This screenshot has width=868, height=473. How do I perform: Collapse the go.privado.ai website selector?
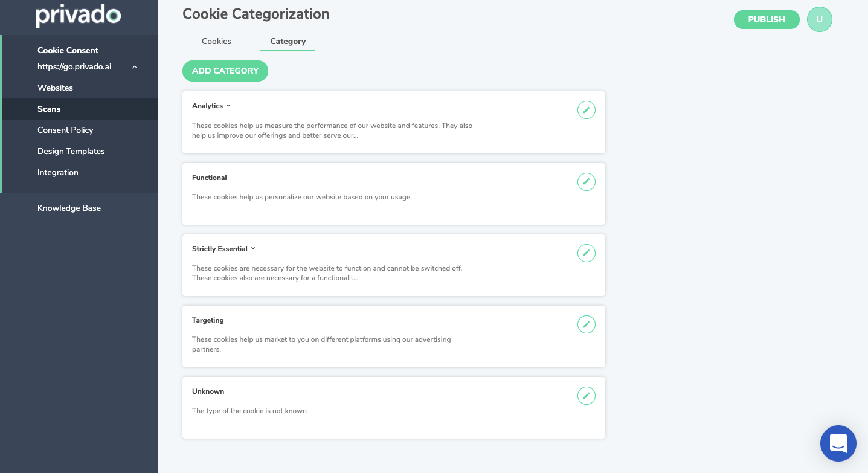(x=134, y=67)
